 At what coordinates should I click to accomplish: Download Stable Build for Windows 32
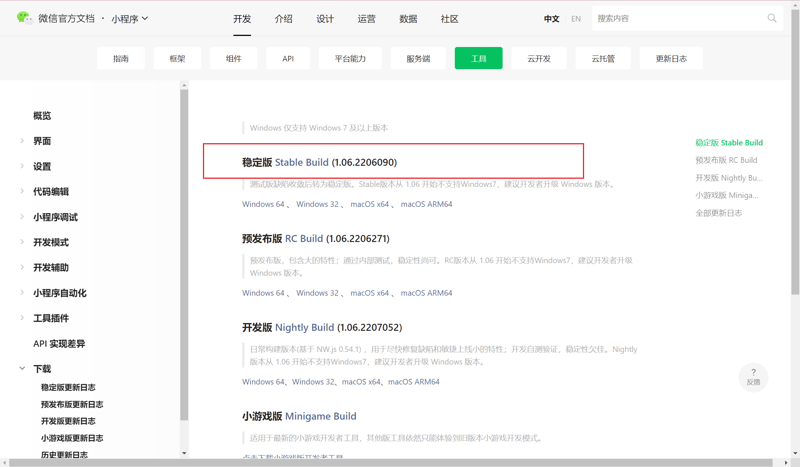coord(317,204)
